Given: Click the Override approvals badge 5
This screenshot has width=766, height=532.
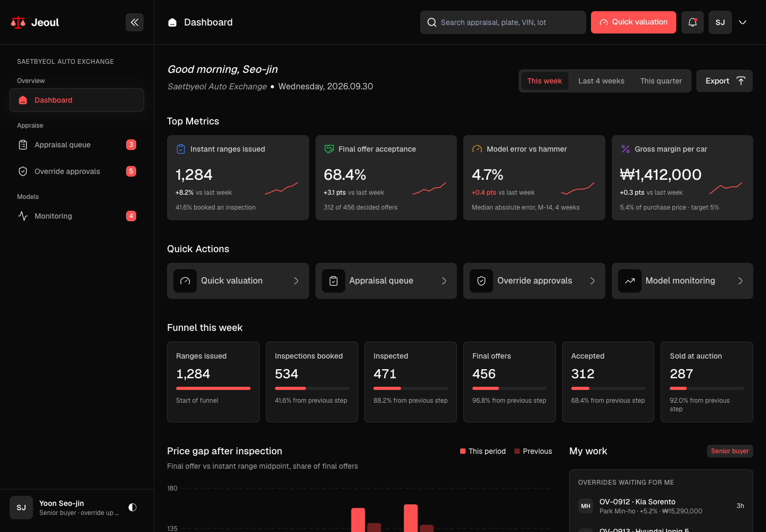Looking at the screenshot, I should click(131, 171).
